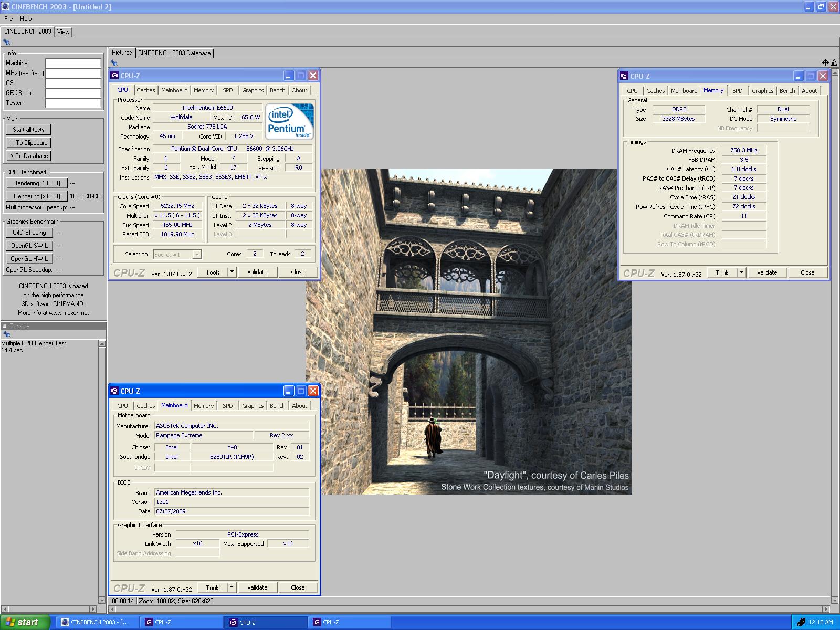Click the taskbar clock showing 12:18 AM
The width and height of the screenshot is (840, 630).
(821, 622)
